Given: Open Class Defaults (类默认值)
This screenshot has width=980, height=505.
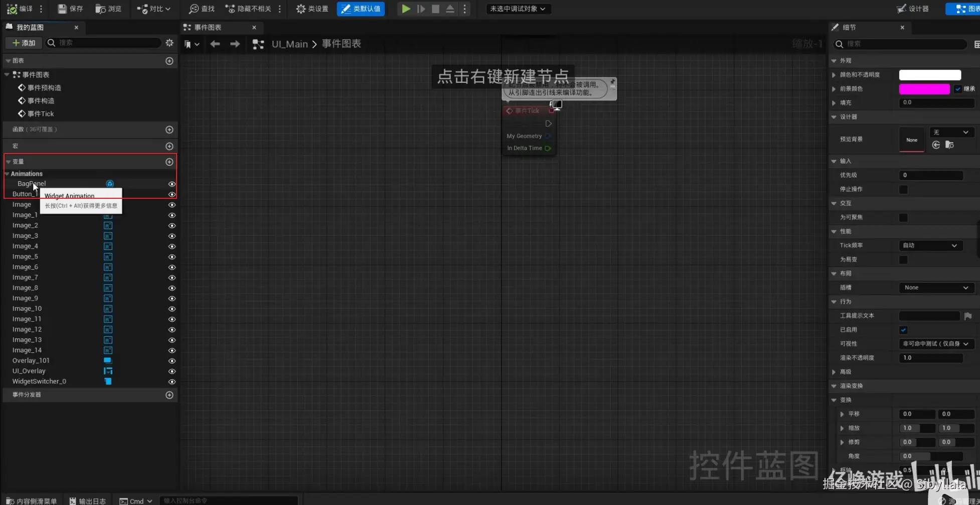Looking at the screenshot, I should (x=361, y=9).
